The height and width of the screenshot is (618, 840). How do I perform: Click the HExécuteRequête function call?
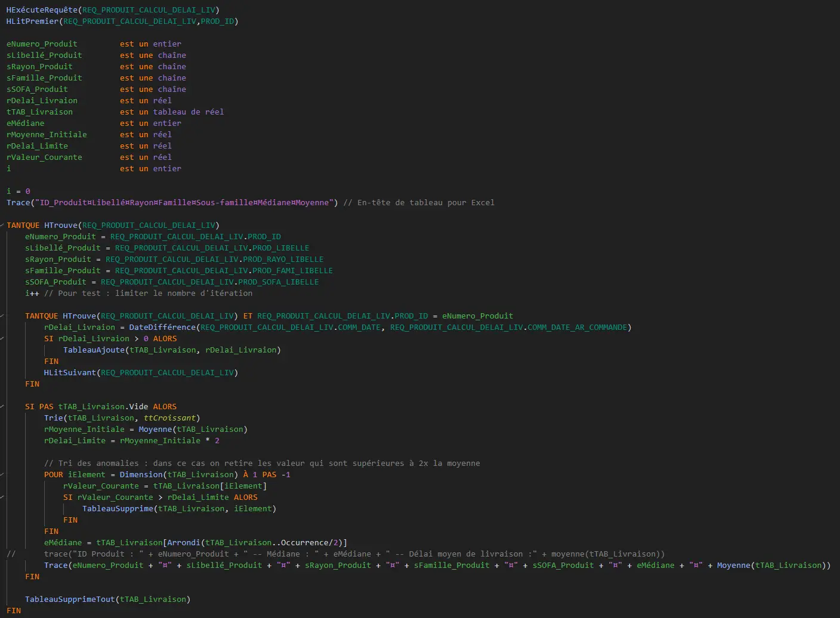click(x=43, y=10)
